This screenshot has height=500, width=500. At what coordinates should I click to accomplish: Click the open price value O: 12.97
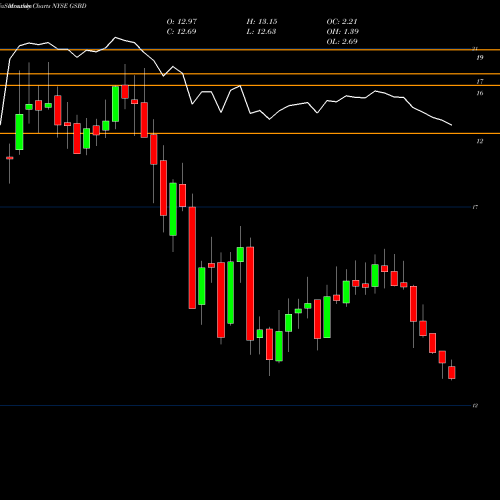pyautogui.click(x=182, y=22)
